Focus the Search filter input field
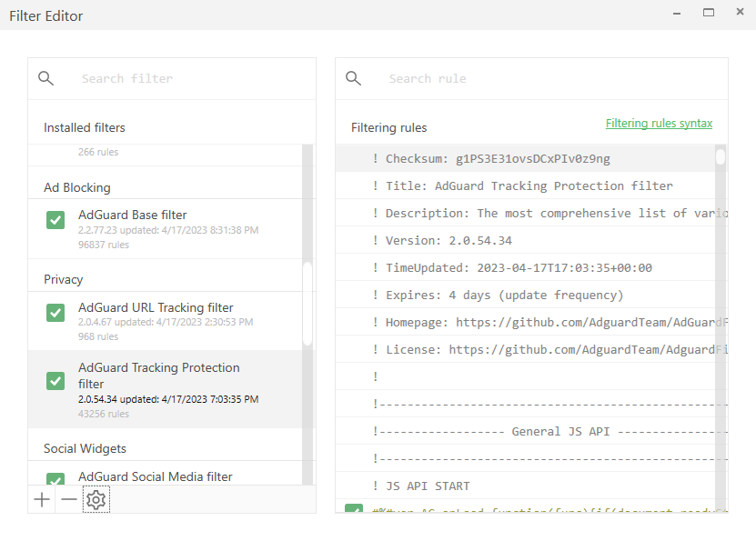This screenshot has height=541, width=756. [x=193, y=78]
